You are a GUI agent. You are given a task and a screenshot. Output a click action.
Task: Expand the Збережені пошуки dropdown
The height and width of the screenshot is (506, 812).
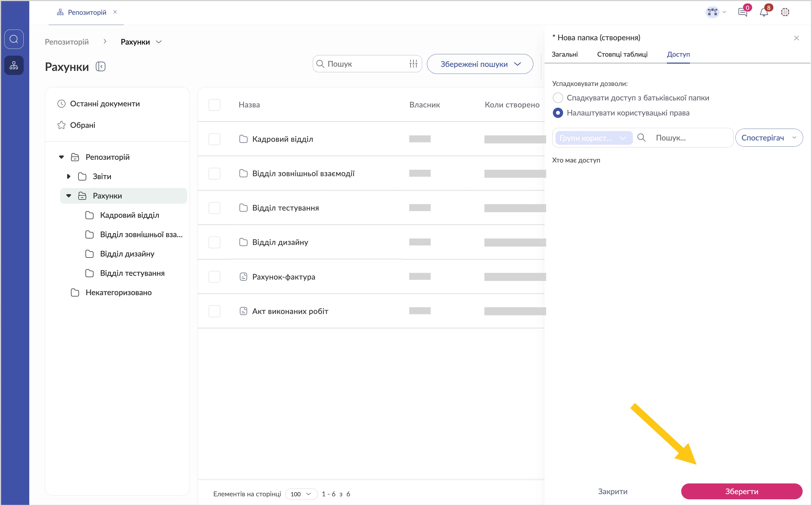(480, 64)
